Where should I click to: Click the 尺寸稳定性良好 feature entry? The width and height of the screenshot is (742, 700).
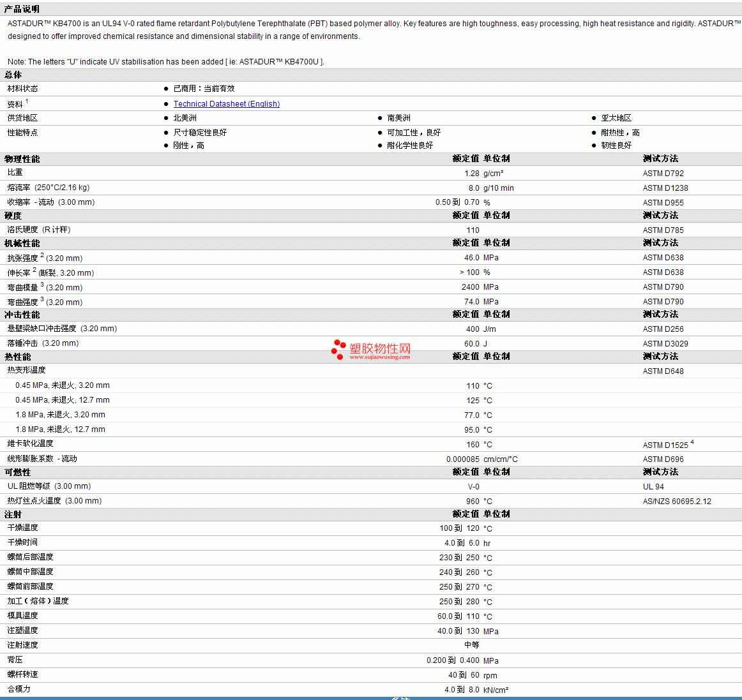200,133
